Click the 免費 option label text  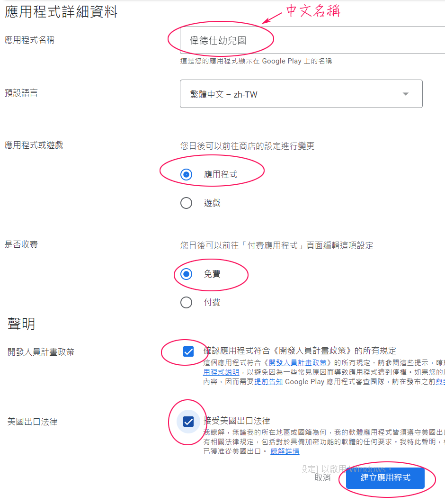coord(212,274)
